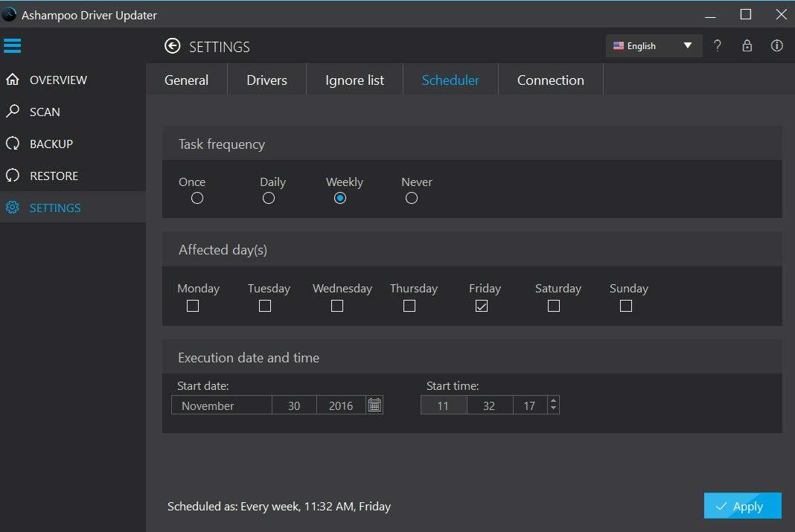Tick the Thursday checkbox

click(x=409, y=306)
